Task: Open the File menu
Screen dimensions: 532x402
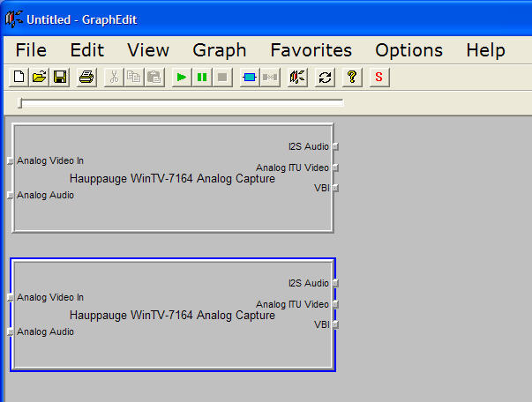Action: [31, 50]
